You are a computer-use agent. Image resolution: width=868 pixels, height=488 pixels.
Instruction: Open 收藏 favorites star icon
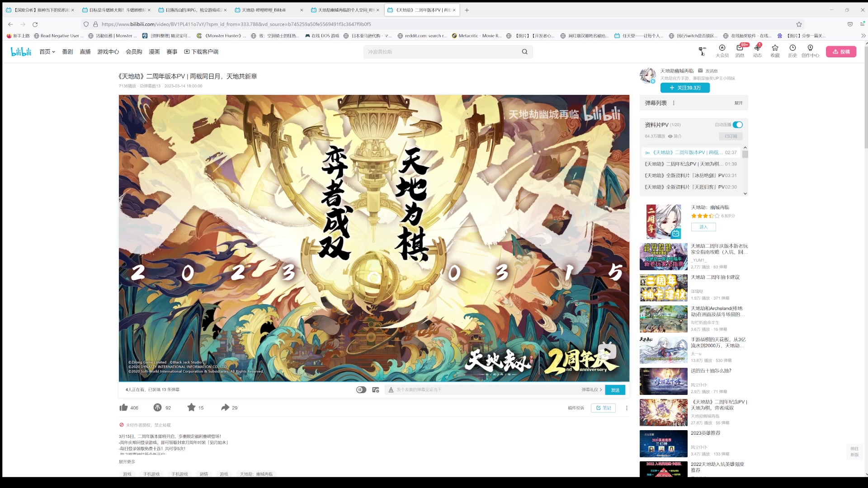[775, 51]
